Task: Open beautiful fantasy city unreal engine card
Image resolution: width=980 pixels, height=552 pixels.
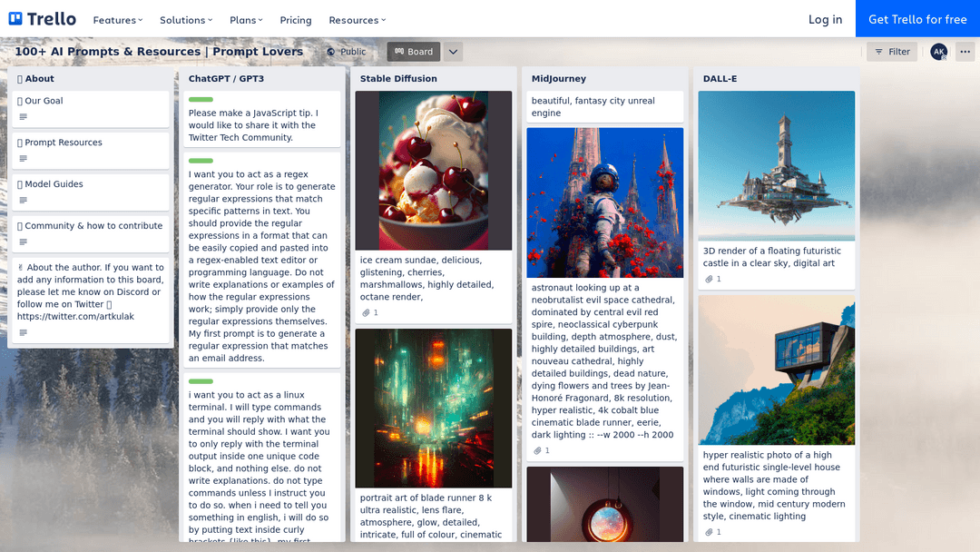Action: (x=604, y=107)
